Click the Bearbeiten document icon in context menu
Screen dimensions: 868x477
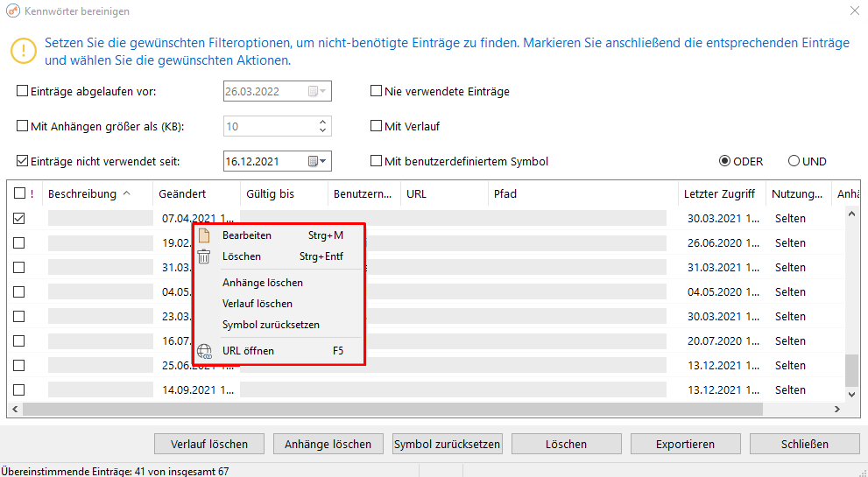tap(204, 235)
